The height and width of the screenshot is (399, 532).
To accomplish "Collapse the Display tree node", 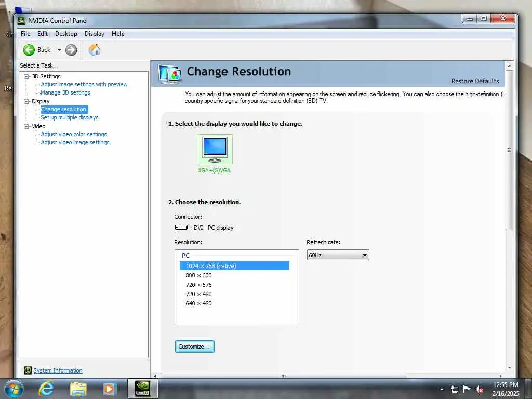I will click(x=26, y=101).
